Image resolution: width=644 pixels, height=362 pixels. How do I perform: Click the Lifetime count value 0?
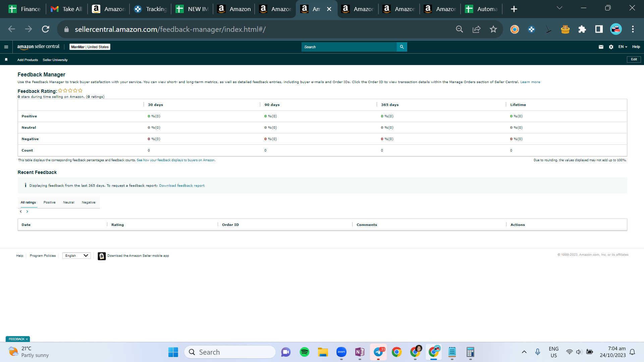pos(511,150)
